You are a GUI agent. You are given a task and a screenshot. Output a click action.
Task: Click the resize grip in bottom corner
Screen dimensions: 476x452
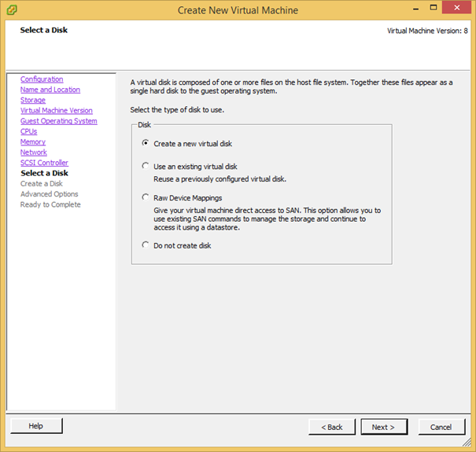467,443
